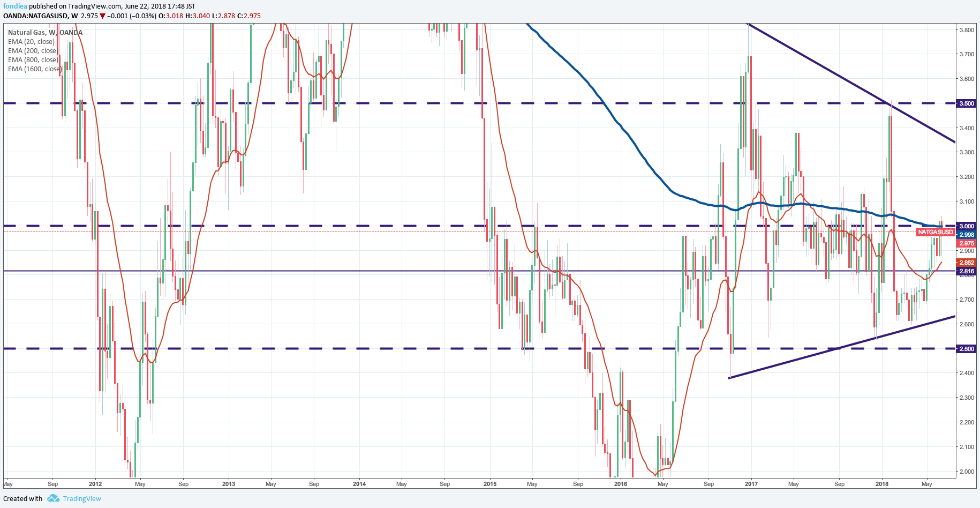The width and height of the screenshot is (980, 508).
Task: Click the high price value H:3.040
Action: 198,16
